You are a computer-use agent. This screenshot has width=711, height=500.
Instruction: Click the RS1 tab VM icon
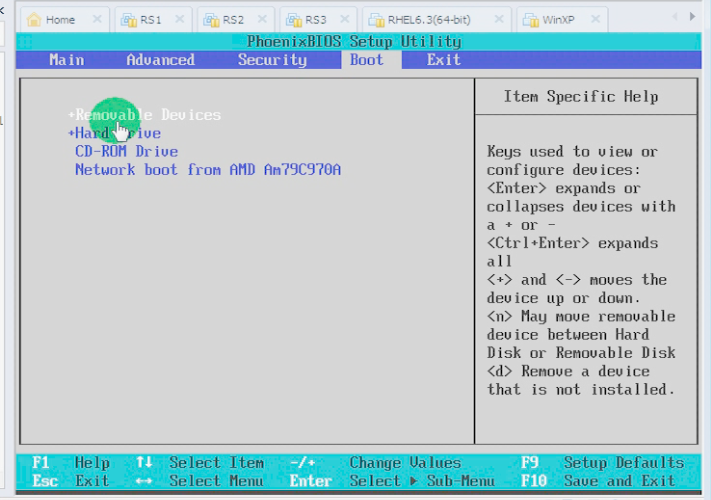129,20
